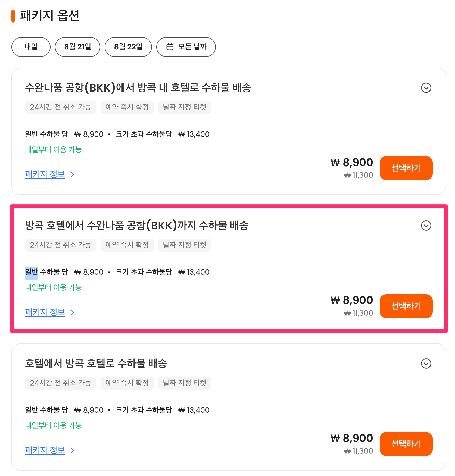Screen dimensions: 455x476
Task: Click the highlighted 일반 text in the middle card
Action: pyautogui.click(x=31, y=272)
